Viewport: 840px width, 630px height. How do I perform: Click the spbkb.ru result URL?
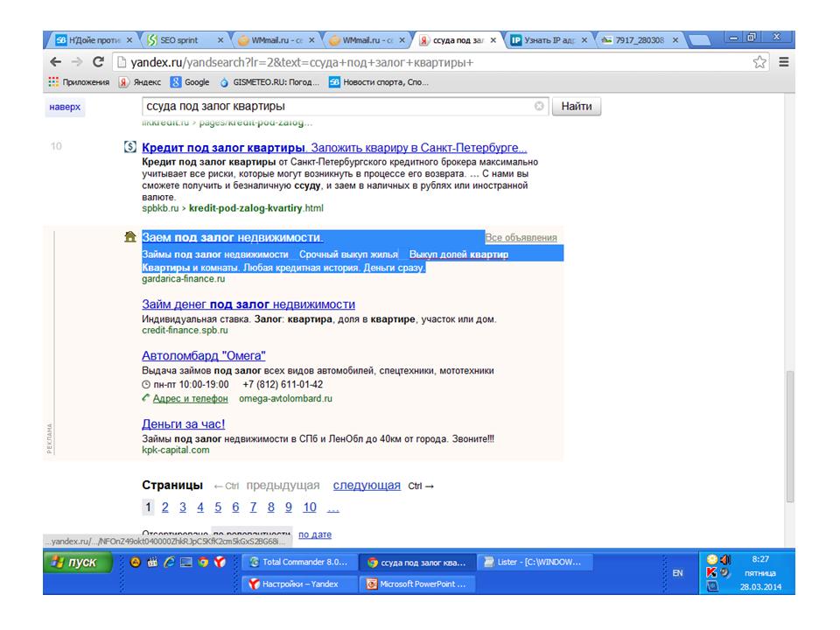(233, 208)
